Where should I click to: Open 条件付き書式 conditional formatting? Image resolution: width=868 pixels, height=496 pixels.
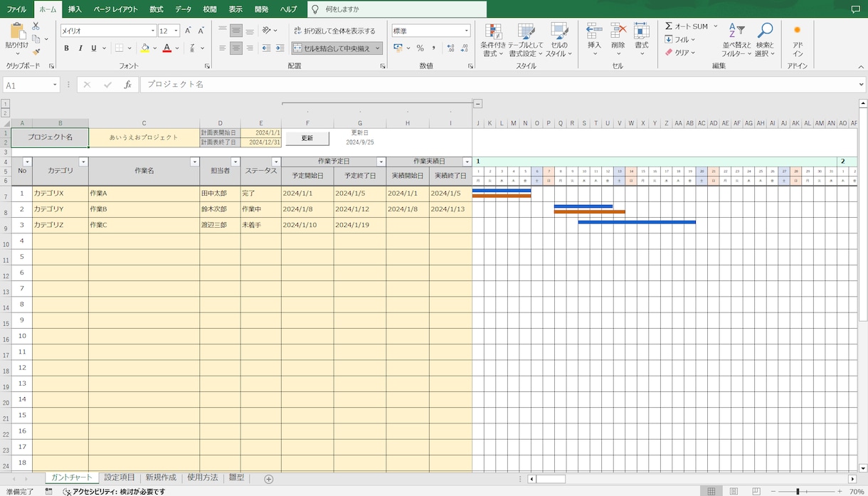493,40
